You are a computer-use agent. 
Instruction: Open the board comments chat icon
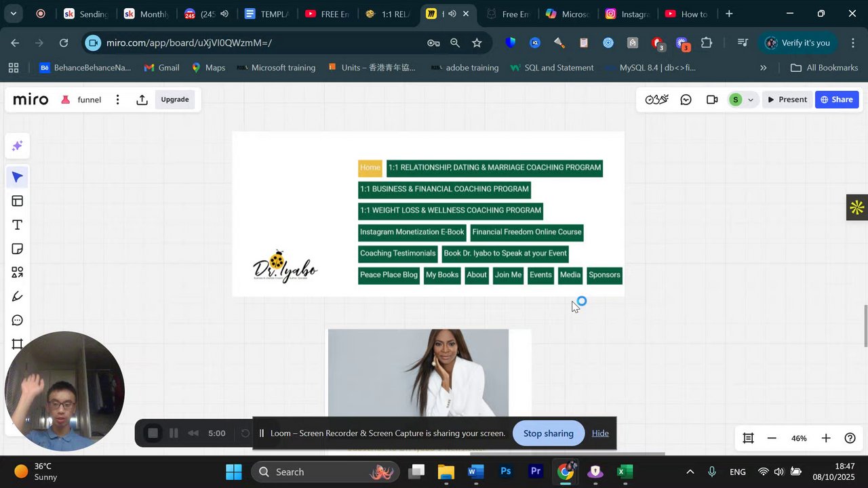pyautogui.click(x=686, y=100)
